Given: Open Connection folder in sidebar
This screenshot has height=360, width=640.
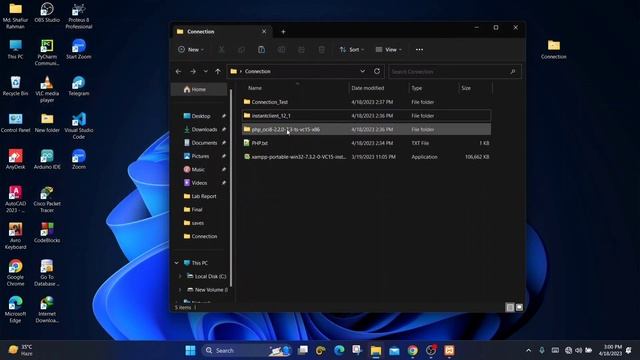Looking at the screenshot, I should coord(201,236).
